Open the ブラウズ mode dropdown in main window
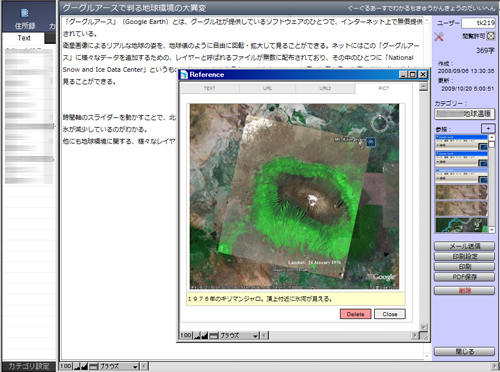 click(119, 366)
